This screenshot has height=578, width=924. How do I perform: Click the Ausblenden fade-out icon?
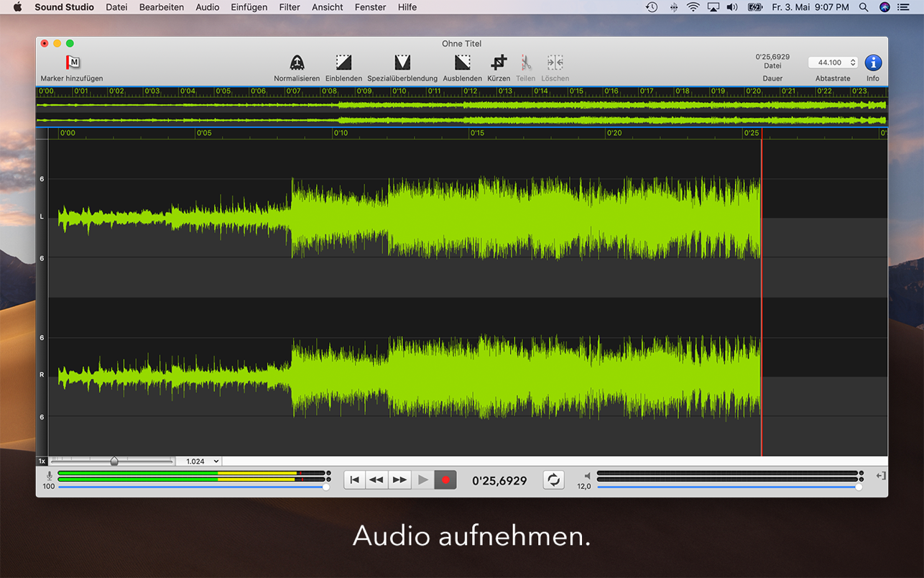click(x=462, y=63)
